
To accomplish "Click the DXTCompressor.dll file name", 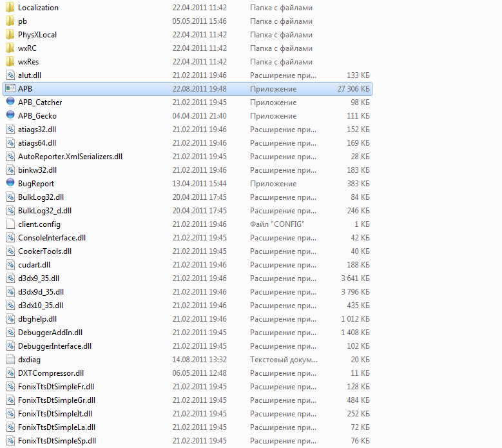I will 51,373.
